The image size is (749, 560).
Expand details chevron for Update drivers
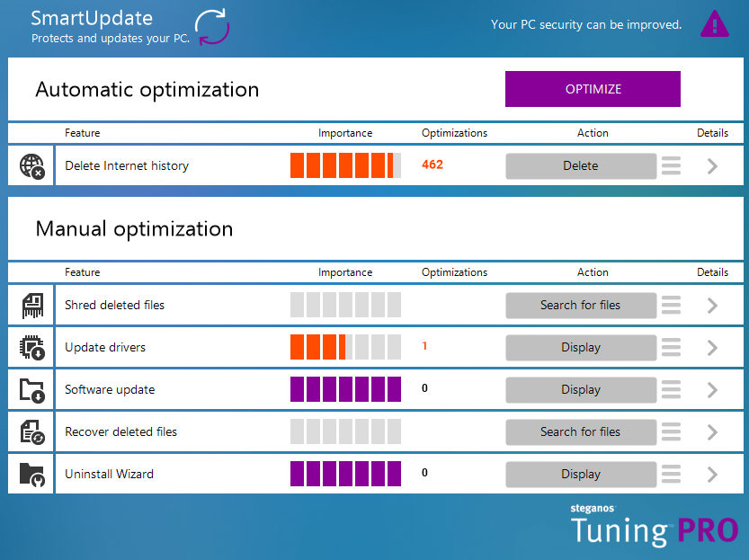712,348
